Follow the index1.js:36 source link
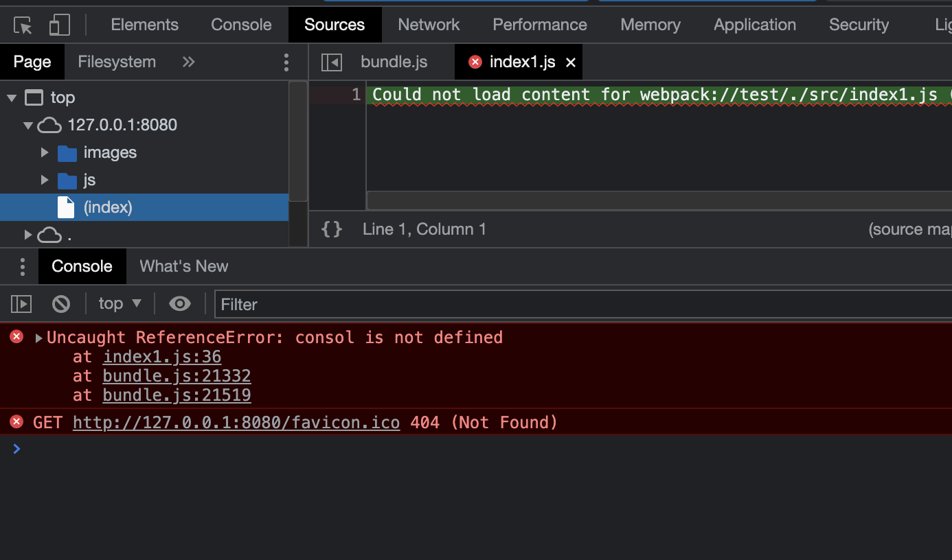The width and height of the screenshot is (952, 560). [162, 357]
